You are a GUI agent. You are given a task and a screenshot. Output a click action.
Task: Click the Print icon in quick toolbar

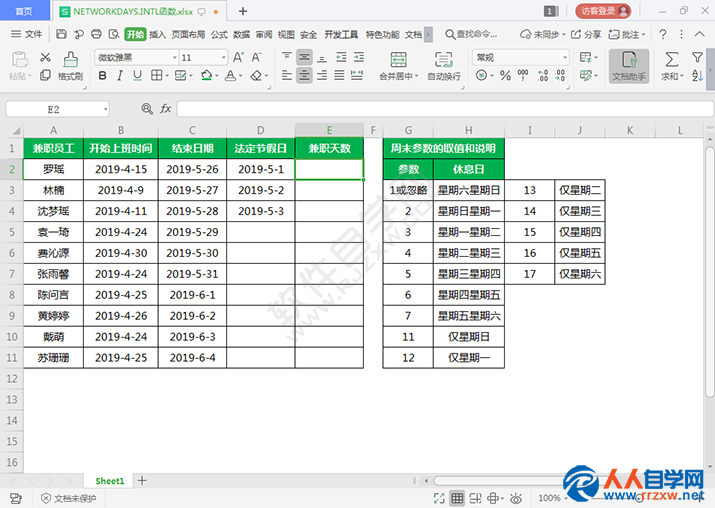96,34
